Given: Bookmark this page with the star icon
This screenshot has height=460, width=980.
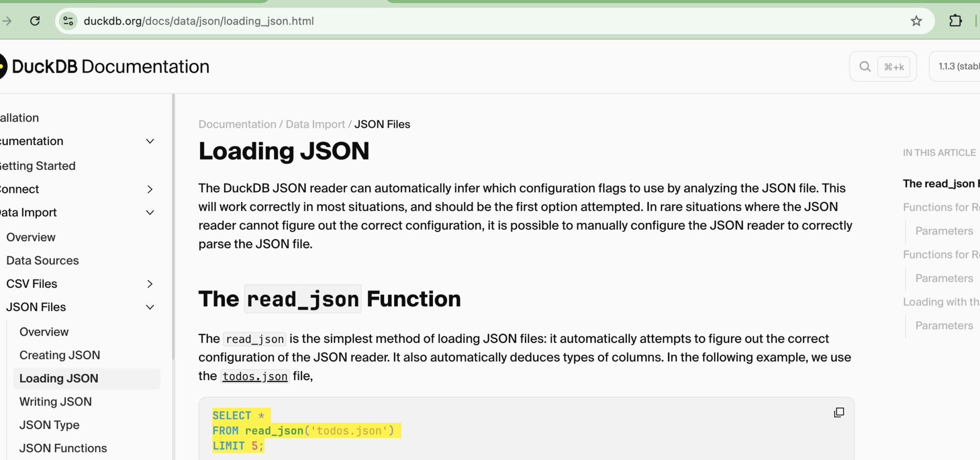Looking at the screenshot, I should [916, 21].
